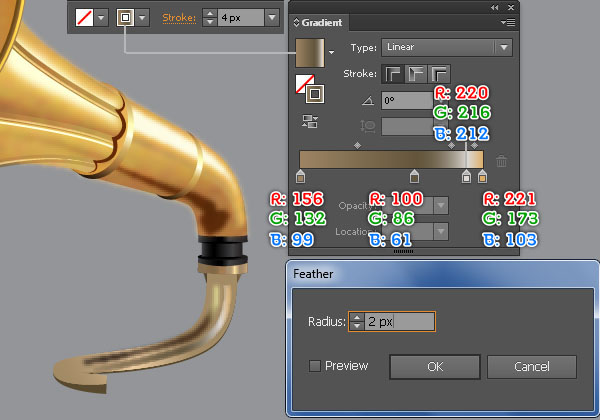Click the gradient angle field

pos(407,101)
